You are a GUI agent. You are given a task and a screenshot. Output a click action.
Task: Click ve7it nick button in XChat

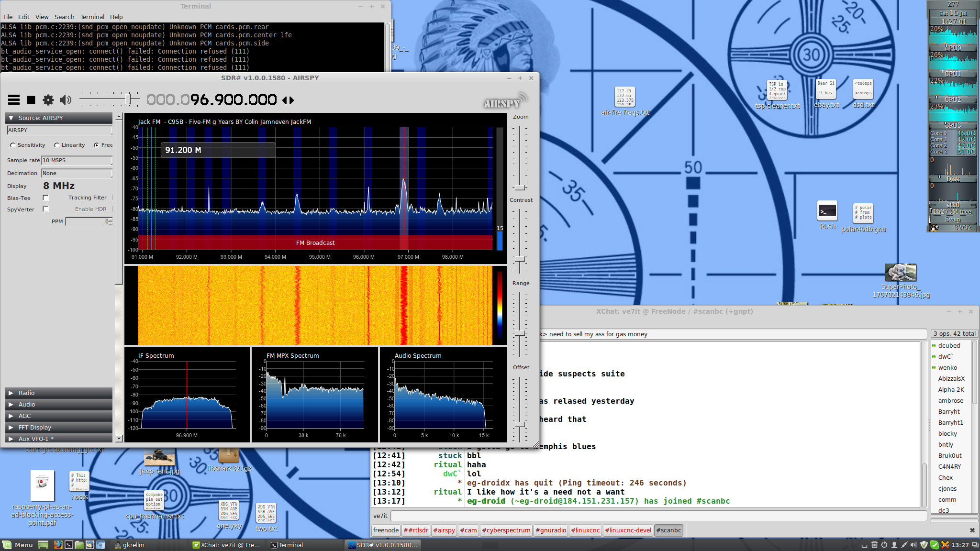point(380,516)
